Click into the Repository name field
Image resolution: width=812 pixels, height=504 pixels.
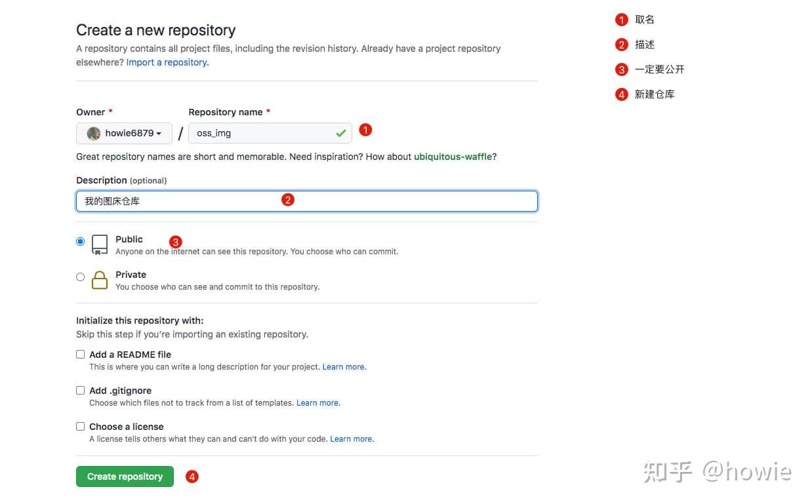pyautogui.click(x=262, y=133)
